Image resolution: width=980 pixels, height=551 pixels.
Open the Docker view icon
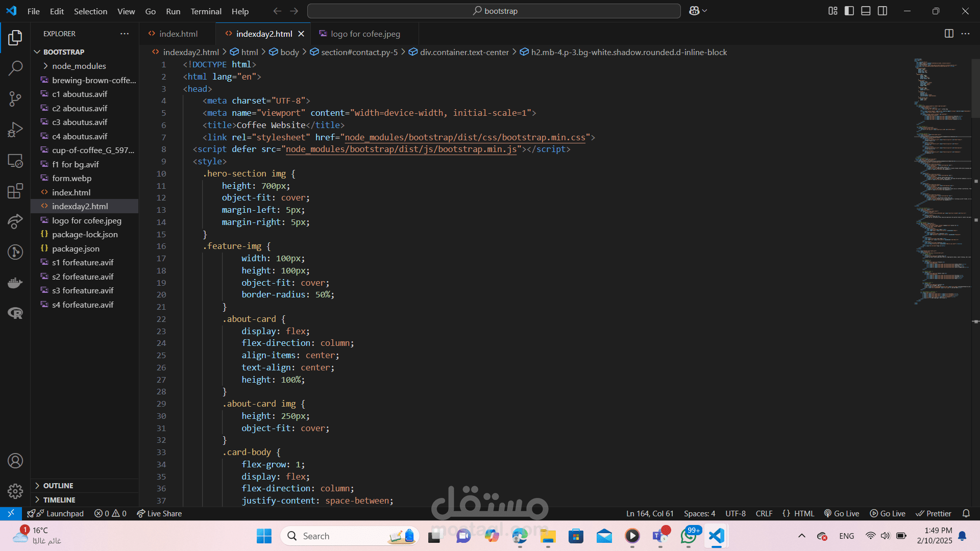(x=15, y=283)
